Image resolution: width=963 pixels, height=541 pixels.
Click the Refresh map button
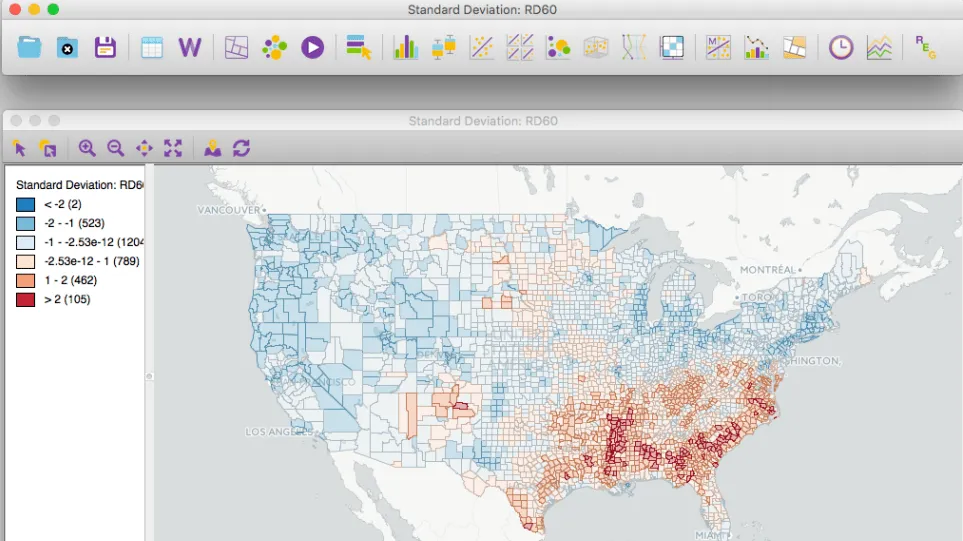pos(241,148)
